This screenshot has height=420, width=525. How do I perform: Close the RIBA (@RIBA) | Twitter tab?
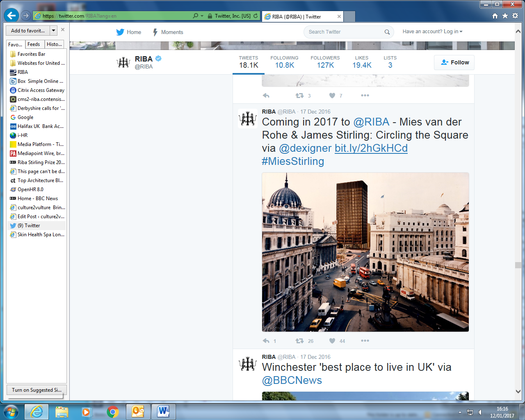(339, 16)
